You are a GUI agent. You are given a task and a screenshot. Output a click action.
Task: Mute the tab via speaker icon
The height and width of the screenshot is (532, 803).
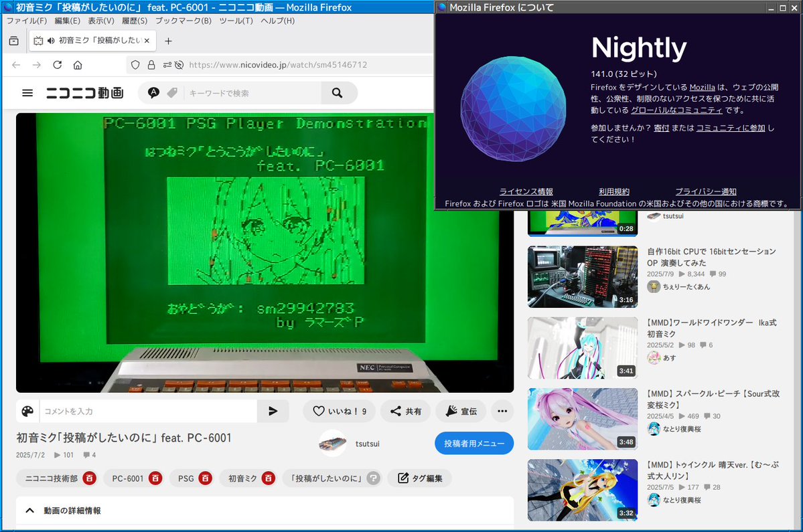pos(51,40)
